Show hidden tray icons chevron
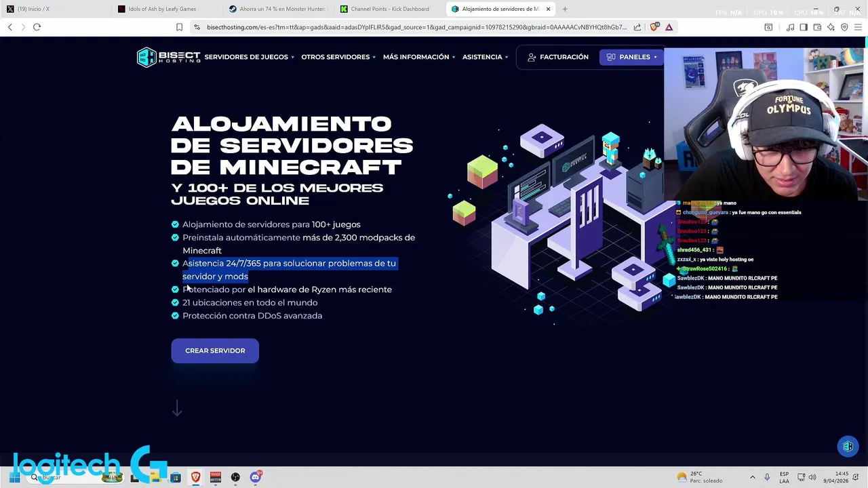The image size is (868, 488). (752, 477)
